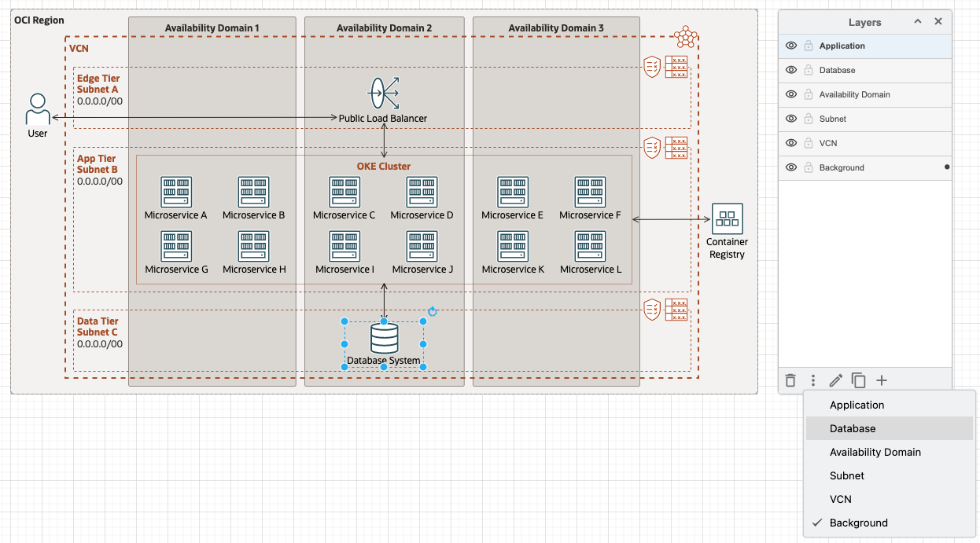Click the Duplicate layer icon
Viewport: 980px width, 543px height.
858,380
